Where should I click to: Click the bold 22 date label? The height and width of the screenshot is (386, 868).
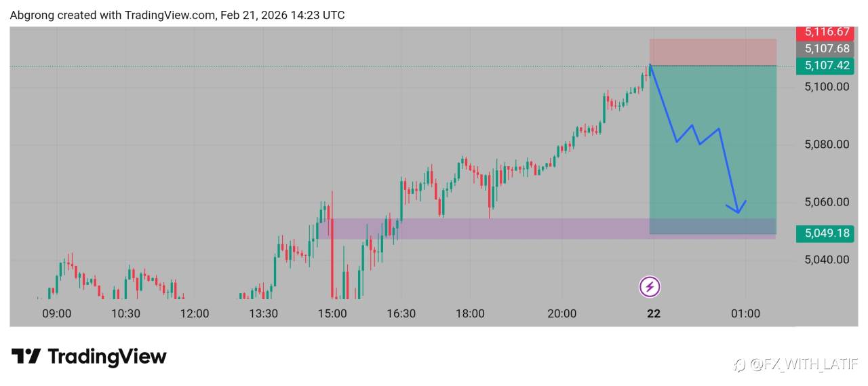click(654, 313)
